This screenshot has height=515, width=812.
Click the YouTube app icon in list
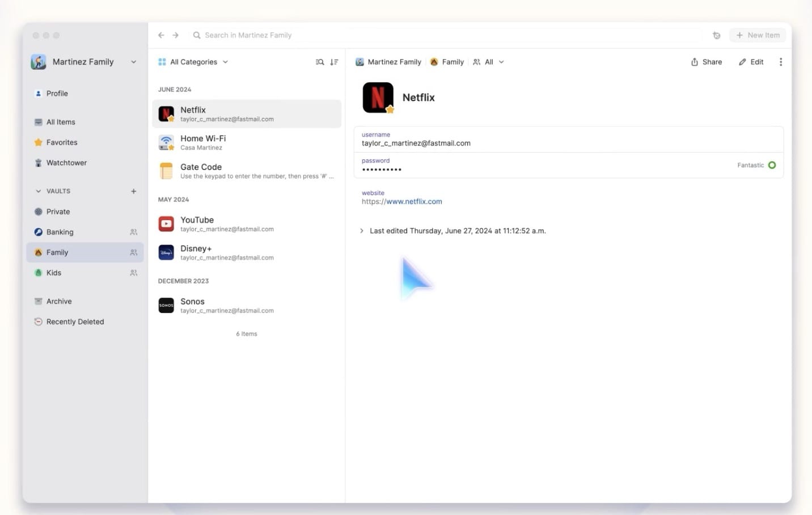pyautogui.click(x=166, y=224)
